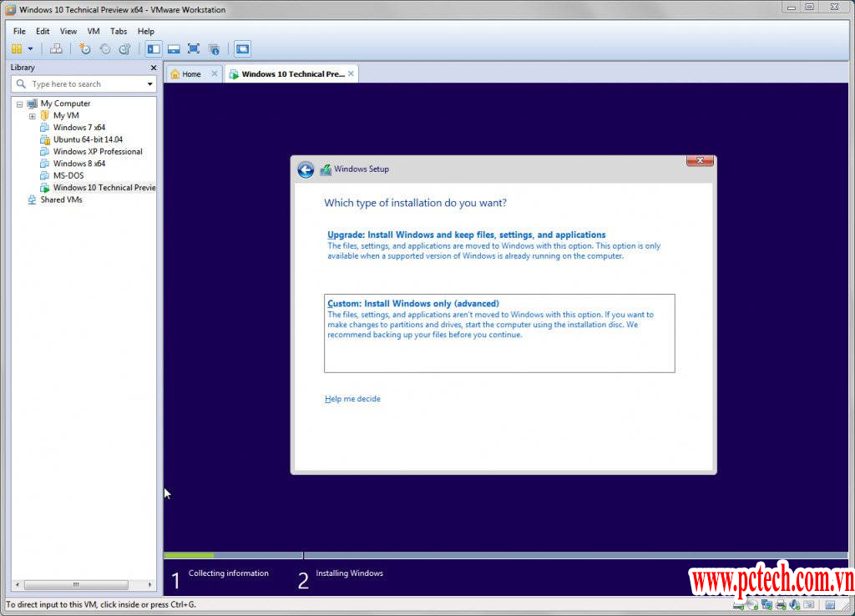The width and height of the screenshot is (855, 616).
Task: Click the printer device status bar icon
Action: (x=780, y=604)
